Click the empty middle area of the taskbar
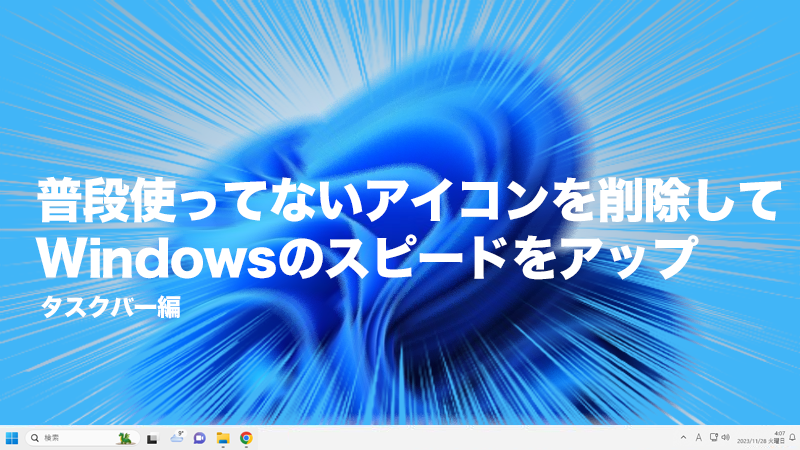Screen dimensions: 800x450 460,438
